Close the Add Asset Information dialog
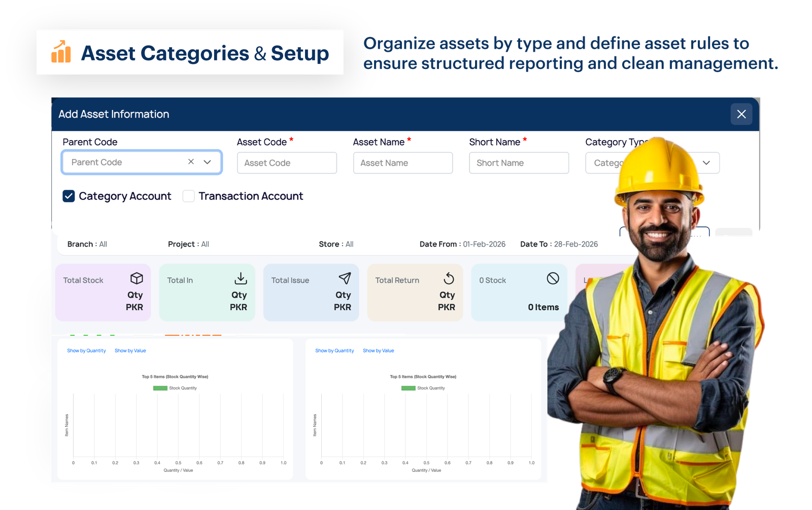 pyautogui.click(x=741, y=114)
